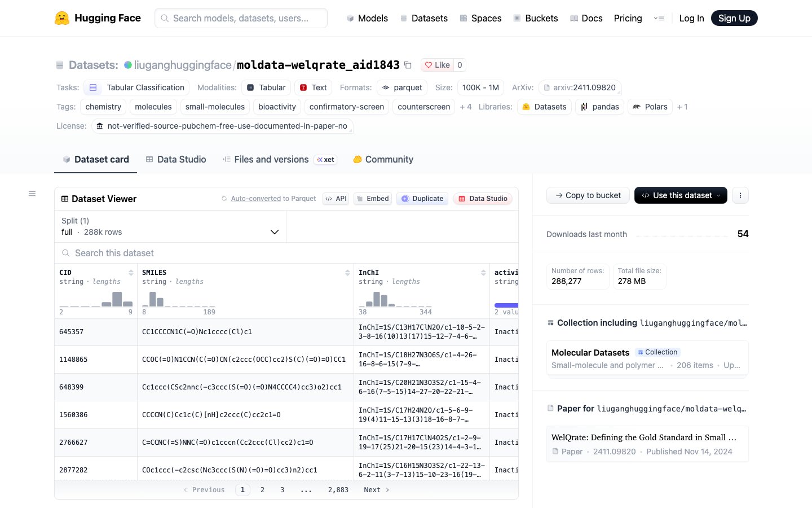Image resolution: width=812 pixels, height=508 pixels.
Task: Open the Molecular Datasets collection
Action: (647, 358)
